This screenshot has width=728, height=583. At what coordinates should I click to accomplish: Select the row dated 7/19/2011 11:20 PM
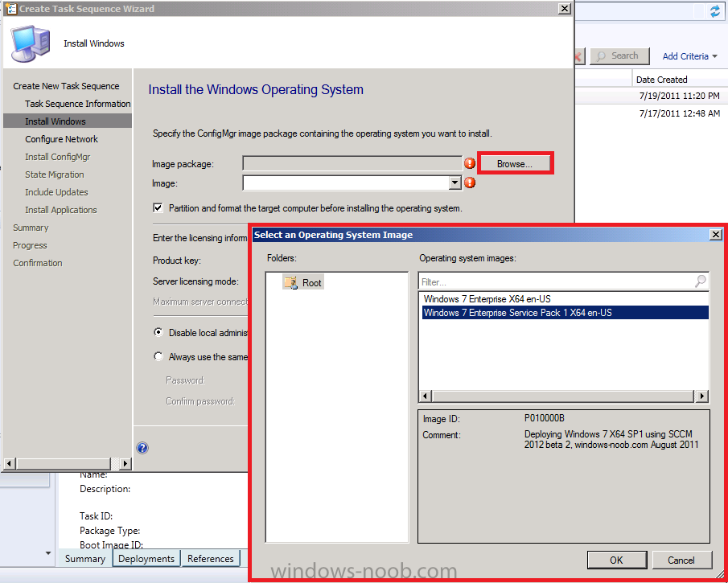(x=679, y=96)
